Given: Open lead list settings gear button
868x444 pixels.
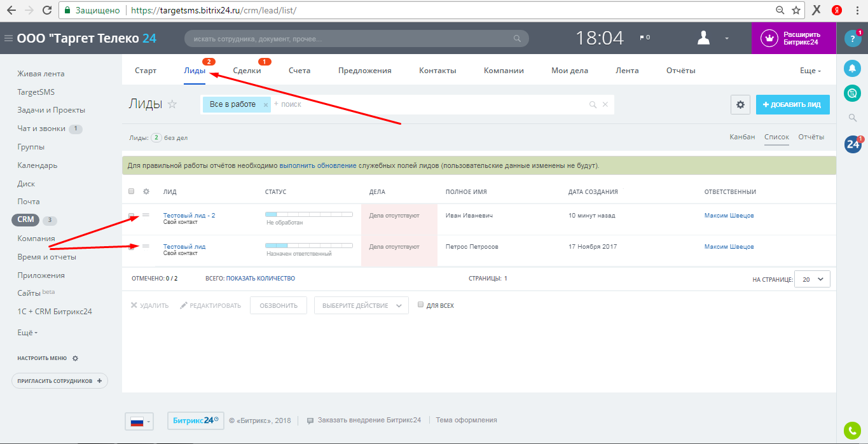Looking at the screenshot, I should (740, 105).
